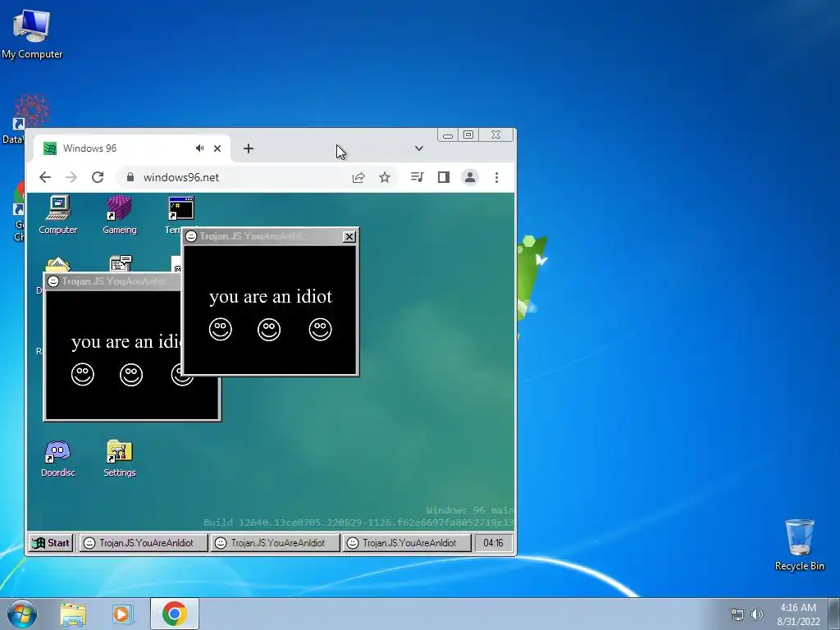Click smiley icon in front Trojan title bar
Image resolution: width=840 pixels, height=630 pixels.
190,236
